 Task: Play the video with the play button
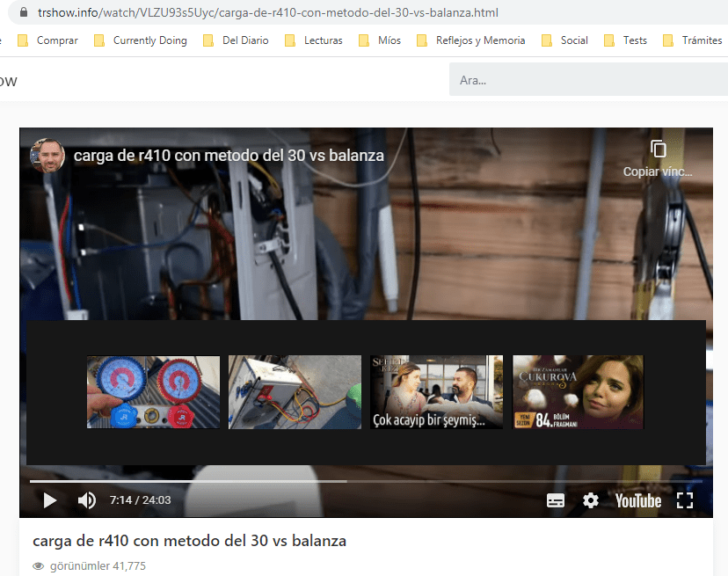point(50,500)
